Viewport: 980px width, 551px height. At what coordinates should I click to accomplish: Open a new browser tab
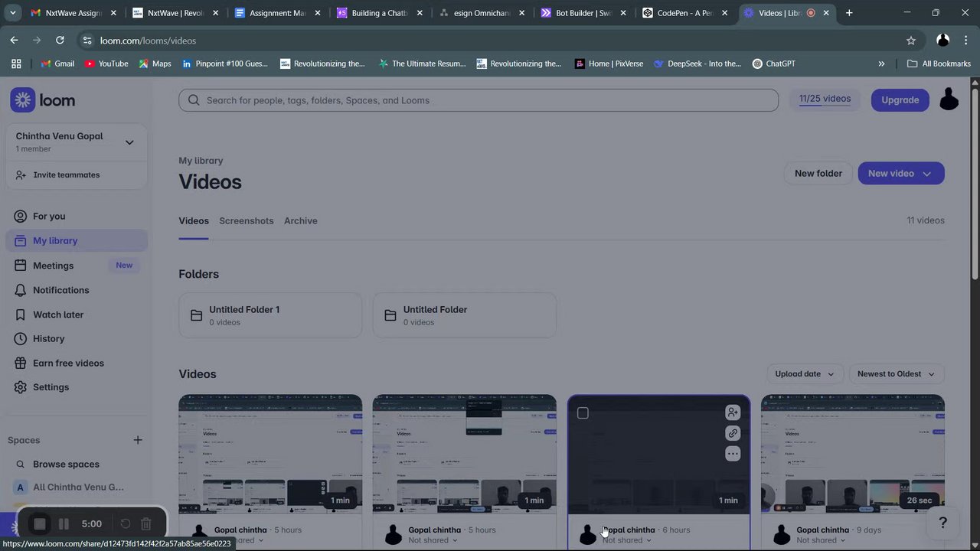click(849, 13)
